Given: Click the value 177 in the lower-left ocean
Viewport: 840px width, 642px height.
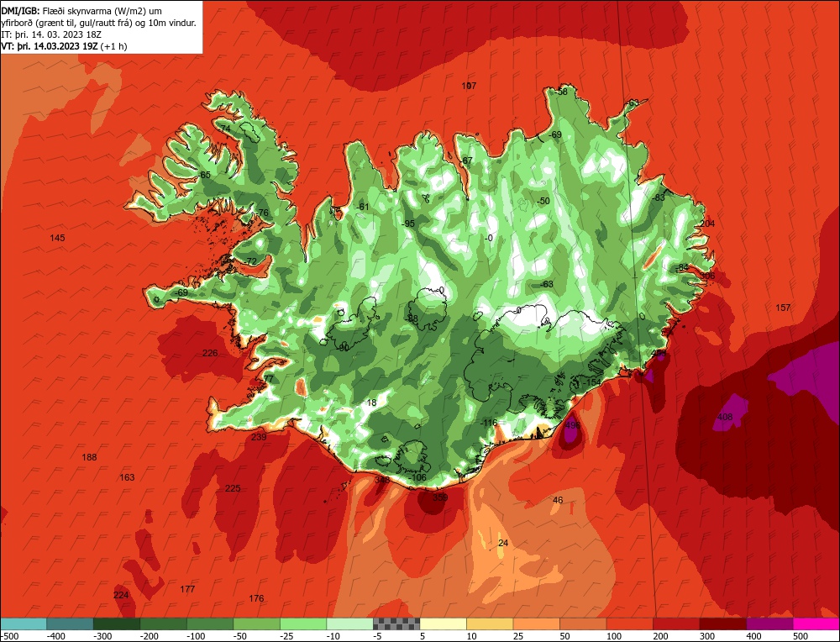Looking at the screenshot, I should [x=187, y=590].
